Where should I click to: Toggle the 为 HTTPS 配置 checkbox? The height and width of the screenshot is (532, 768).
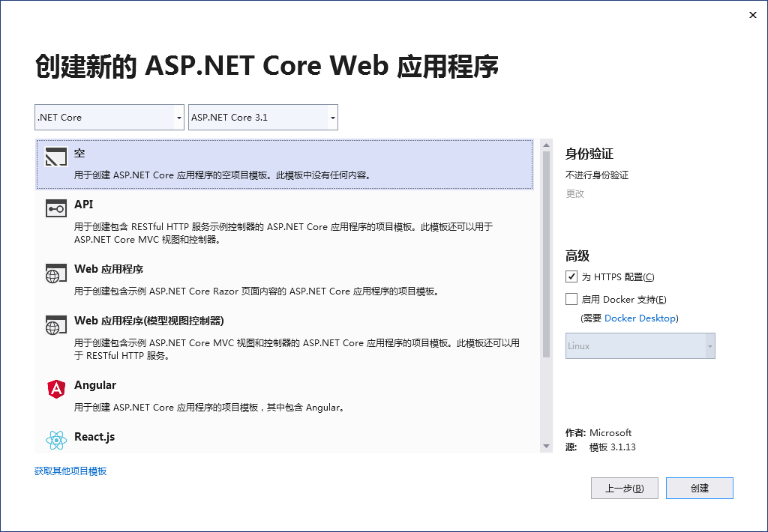pos(571,276)
